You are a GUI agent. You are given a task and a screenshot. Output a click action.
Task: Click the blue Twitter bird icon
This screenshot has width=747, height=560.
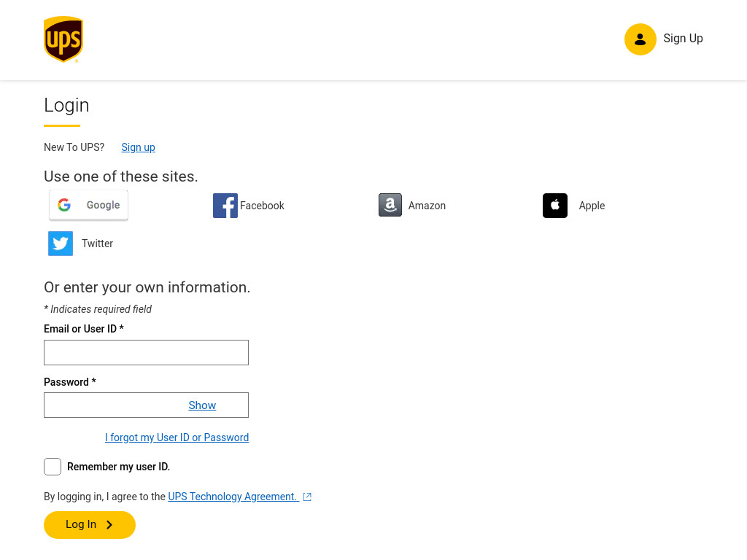pyautogui.click(x=61, y=244)
